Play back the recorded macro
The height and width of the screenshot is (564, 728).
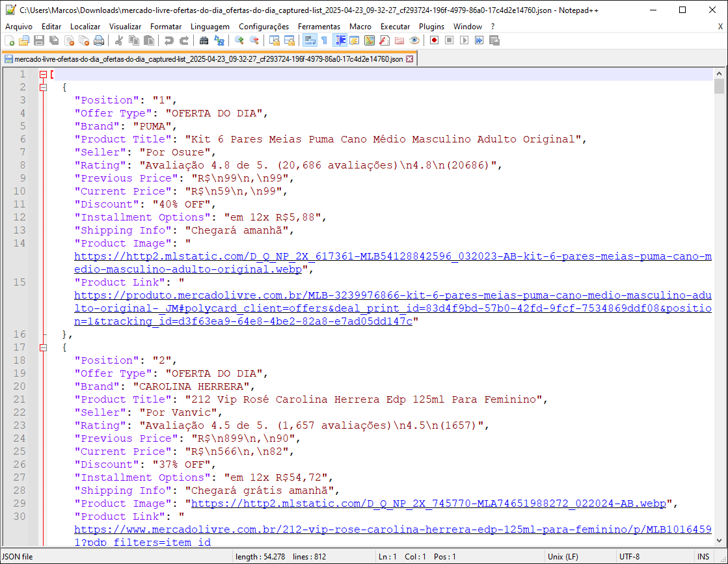tap(464, 41)
